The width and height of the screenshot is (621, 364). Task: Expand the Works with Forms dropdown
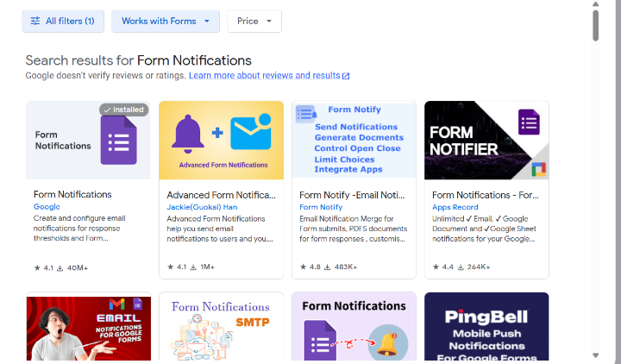pyautogui.click(x=165, y=22)
